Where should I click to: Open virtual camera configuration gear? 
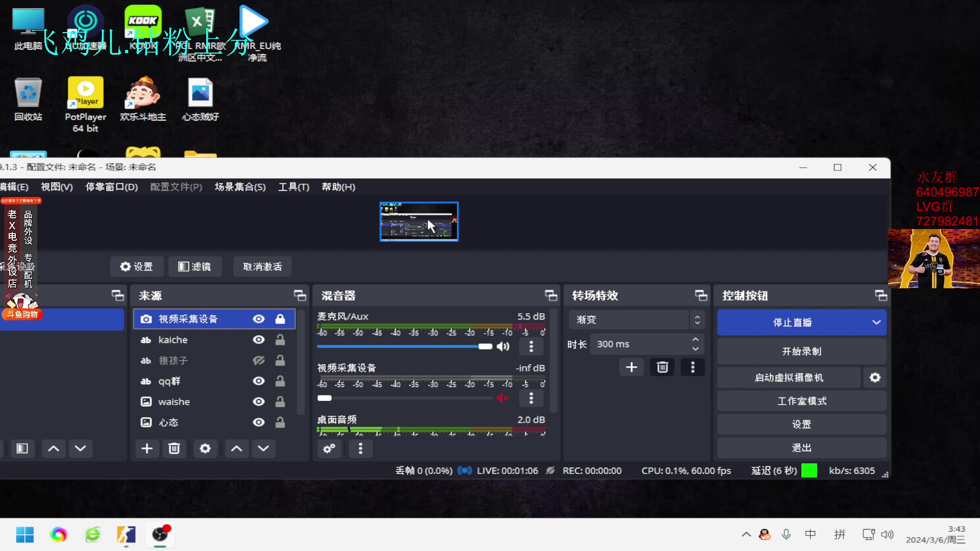[x=875, y=377]
